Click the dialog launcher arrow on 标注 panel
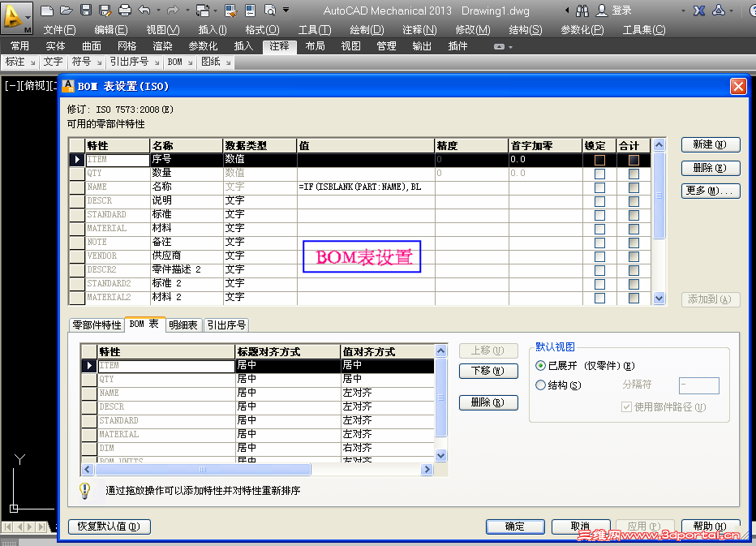The image size is (756, 546). tap(32, 62)
